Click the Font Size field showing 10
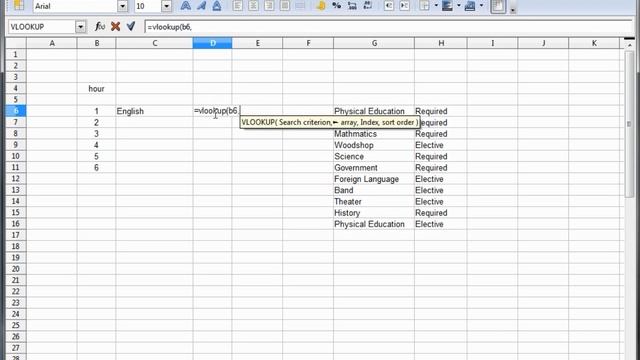Image resolution: width=640 pixels, height=360 pixels. coord(148,6)
